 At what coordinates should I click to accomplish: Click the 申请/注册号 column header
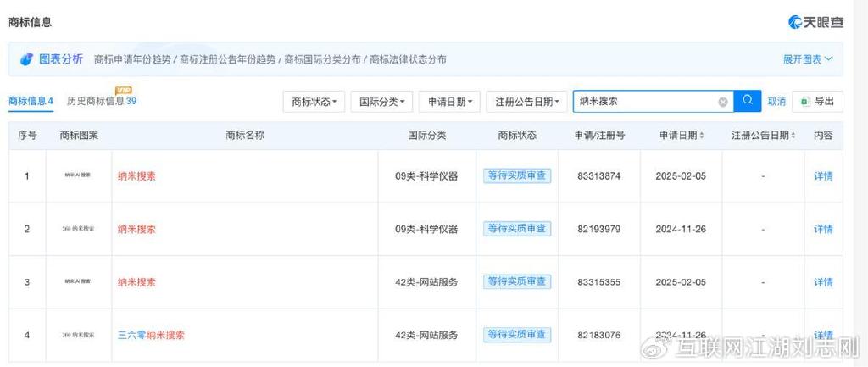tap(599, 136)
